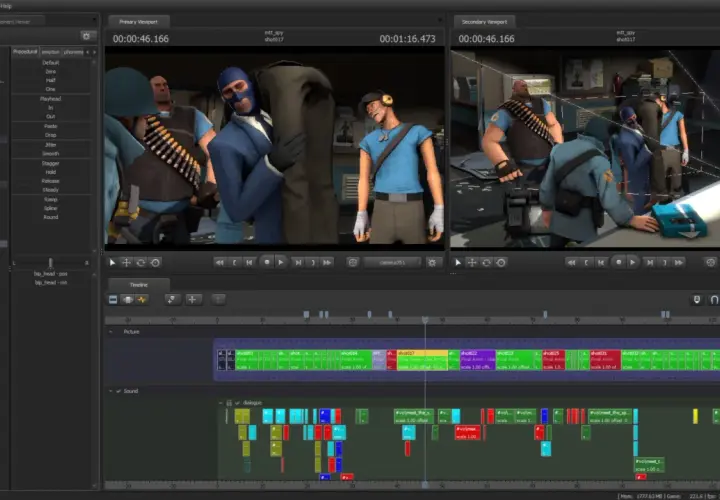Screen dimensions: 720x500
Task: Open the Secondary Viewport tab
Action: click(484, 22)
